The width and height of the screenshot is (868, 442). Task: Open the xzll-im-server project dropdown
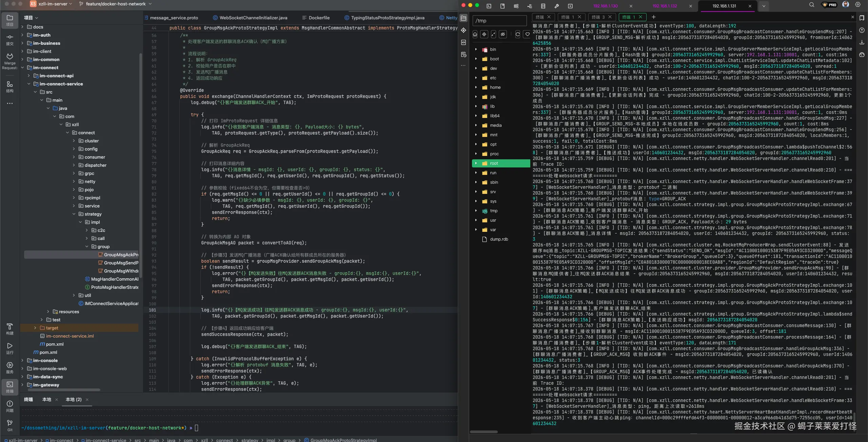pos(51,4)
